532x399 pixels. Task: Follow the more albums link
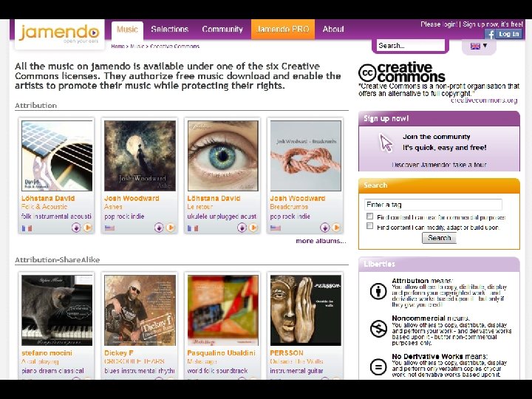point(321,241)
